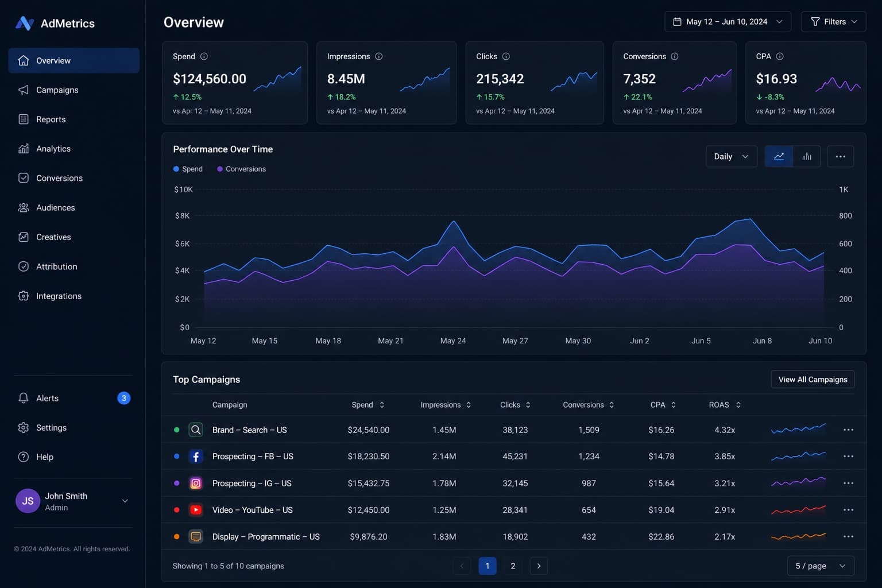Screen dimensions: 882x588
Task: Click the Analytics chart icon
Action: coord(24,149)
